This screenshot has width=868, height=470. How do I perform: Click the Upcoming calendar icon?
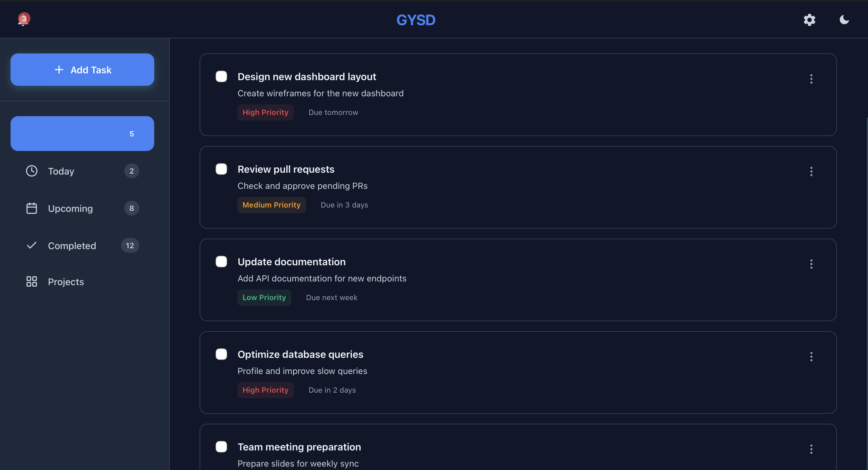[32, 208]
